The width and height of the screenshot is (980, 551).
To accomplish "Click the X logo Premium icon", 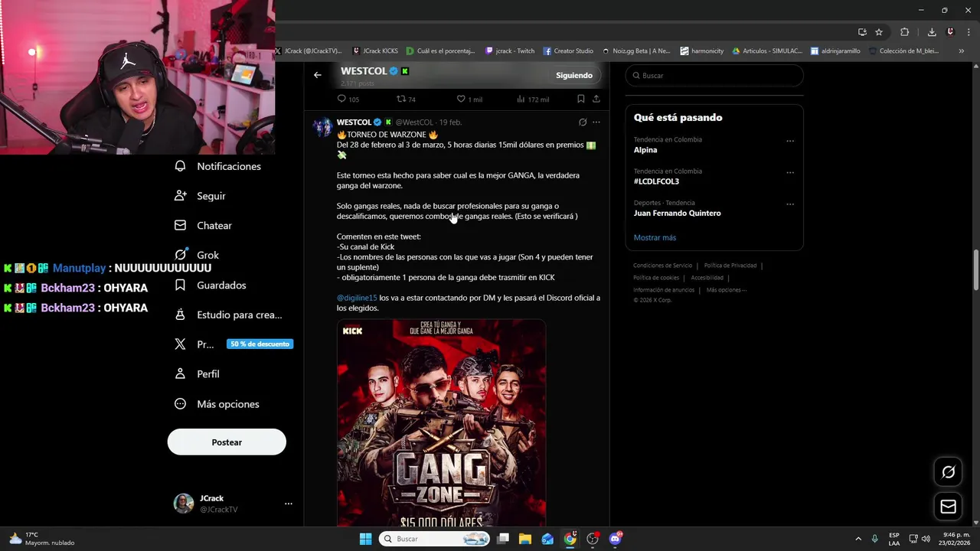I will tap(181, 344).
